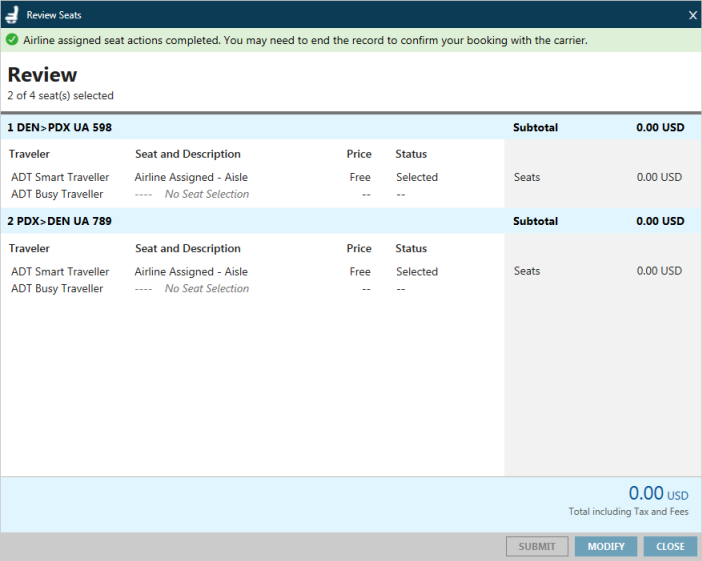Click the Subtotal label for DEN>PDX segment

point(535,128)
